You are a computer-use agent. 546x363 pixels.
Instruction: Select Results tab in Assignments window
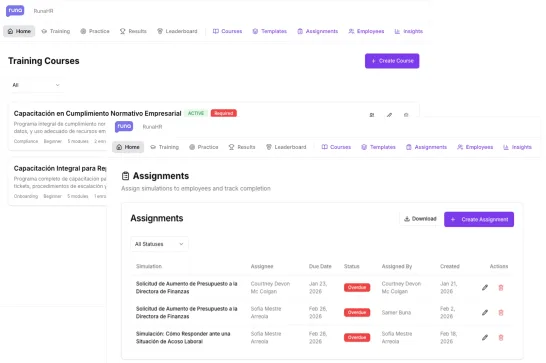point(242,147)
